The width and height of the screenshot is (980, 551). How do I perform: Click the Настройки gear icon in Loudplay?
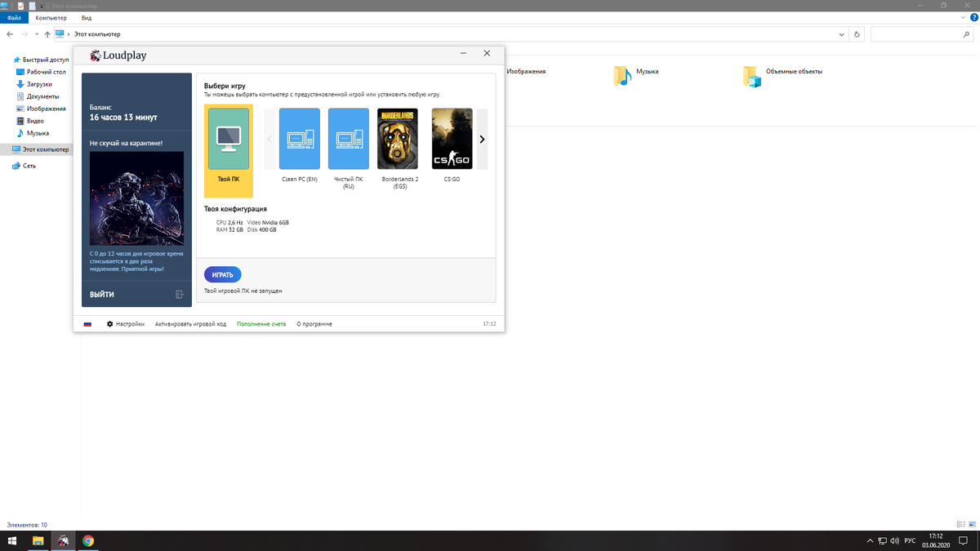(110, 324)
